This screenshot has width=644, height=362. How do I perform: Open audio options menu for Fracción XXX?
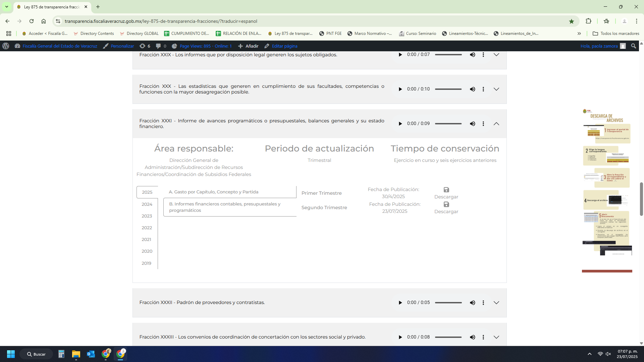(x=483, y=89)
